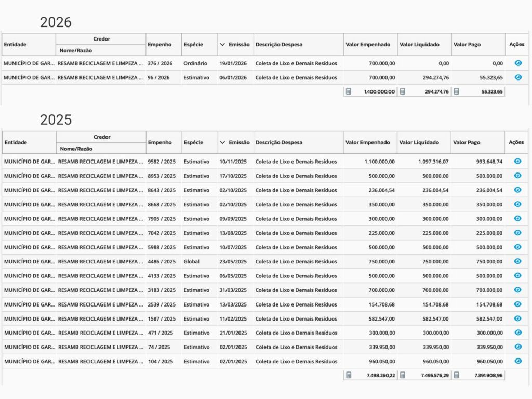
Task: Sort 2026 table by Espécie header
Action: coord(193,45)
